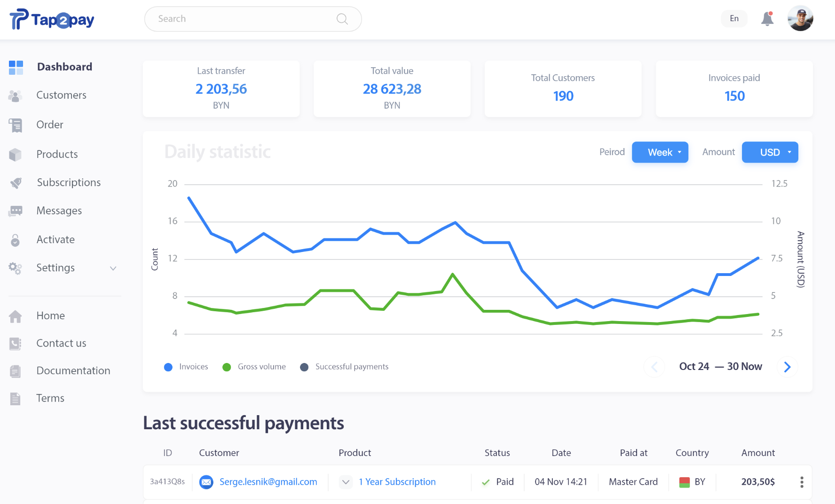
Task: Go to Home link
Action: pos(51,315)
